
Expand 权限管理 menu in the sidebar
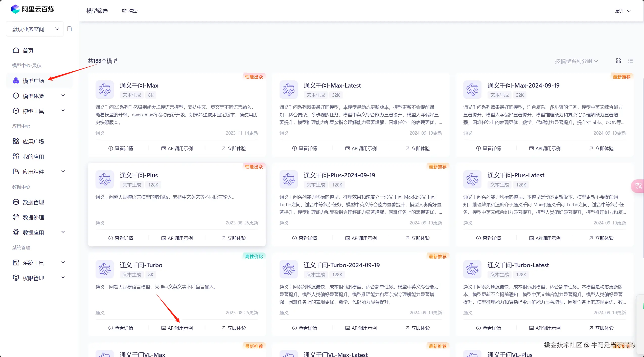click(x=63, y=278)
